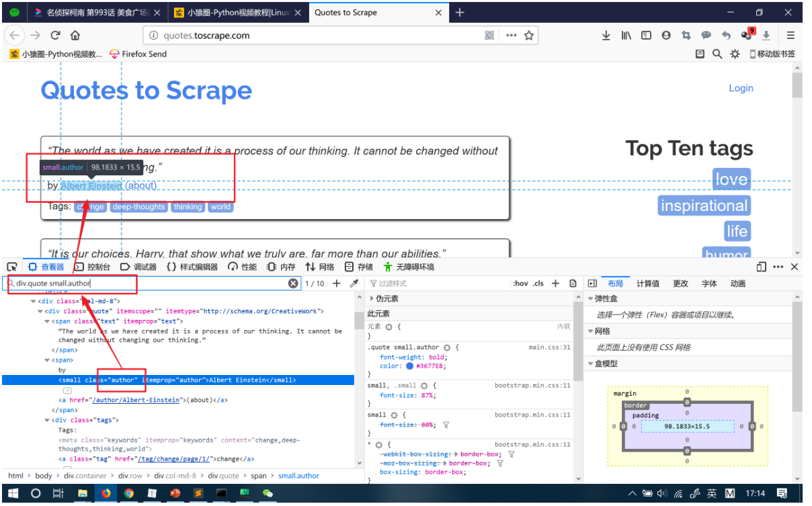Switch to the 网络 devtools tab
812x506 pixels.
(x=320, y=267)
